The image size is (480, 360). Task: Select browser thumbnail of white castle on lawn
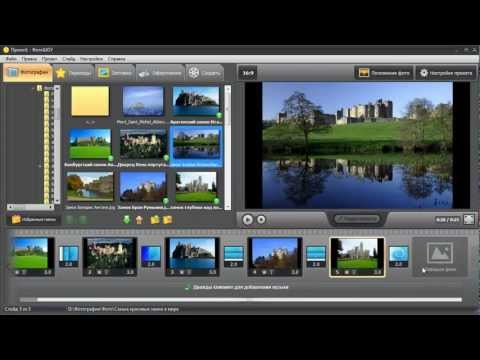(x=196, y=187)
